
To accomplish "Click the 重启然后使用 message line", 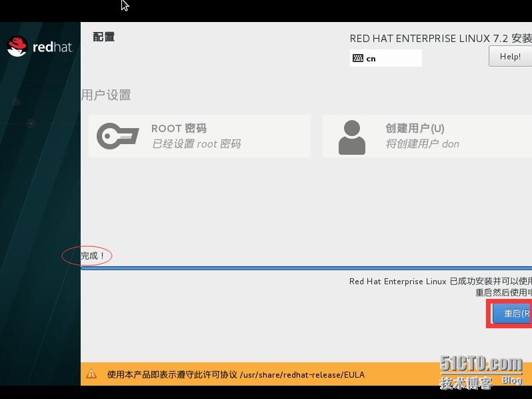I will tap(503, 292).
